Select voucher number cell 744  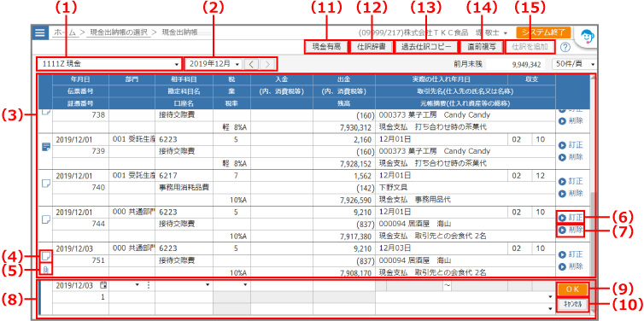[80, 224]
